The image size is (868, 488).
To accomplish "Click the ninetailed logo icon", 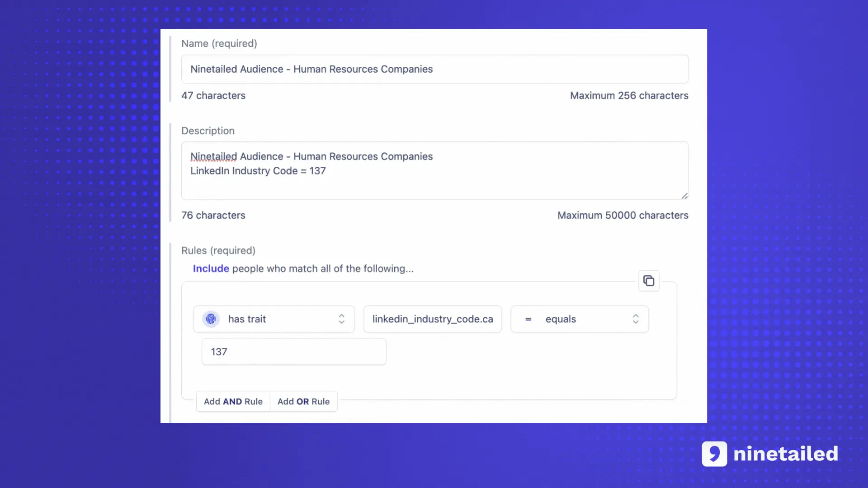I will (x=714, y=454).
